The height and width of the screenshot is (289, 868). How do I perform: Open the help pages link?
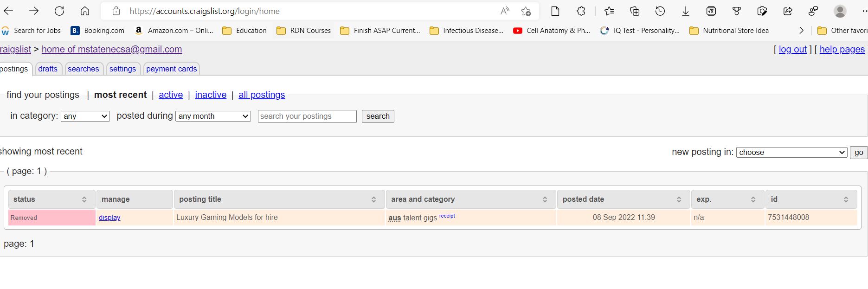tap(842, 49)
